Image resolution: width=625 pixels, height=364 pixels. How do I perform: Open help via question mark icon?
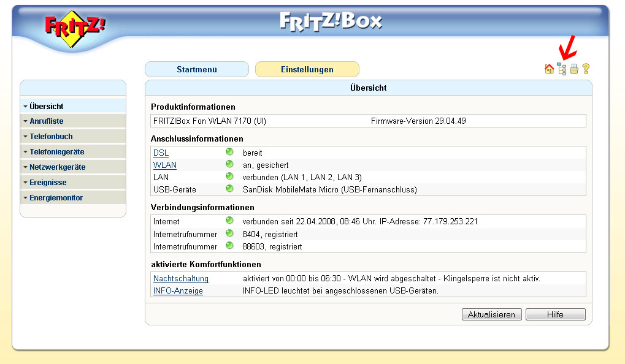[586, 69]
